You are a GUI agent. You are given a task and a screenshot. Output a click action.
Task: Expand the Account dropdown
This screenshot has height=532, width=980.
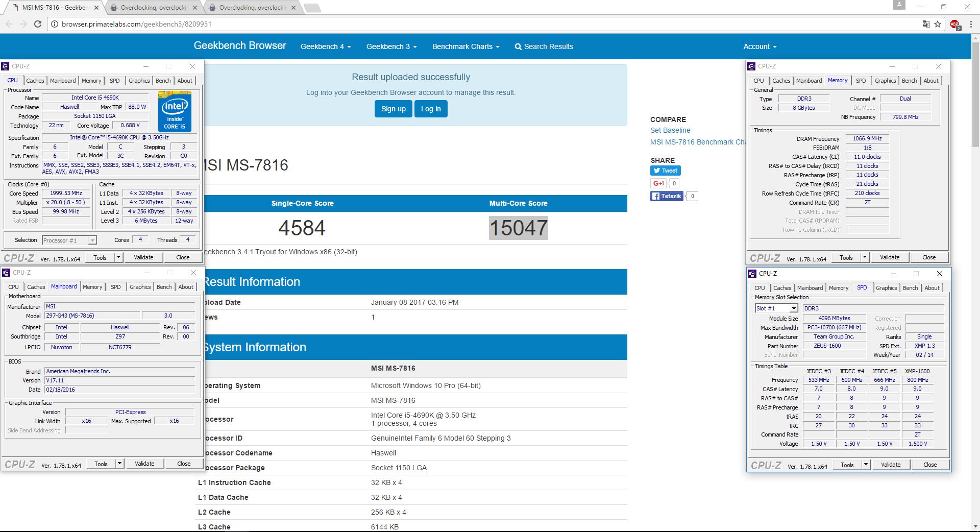pyautogui.click(x=760, y=46)
